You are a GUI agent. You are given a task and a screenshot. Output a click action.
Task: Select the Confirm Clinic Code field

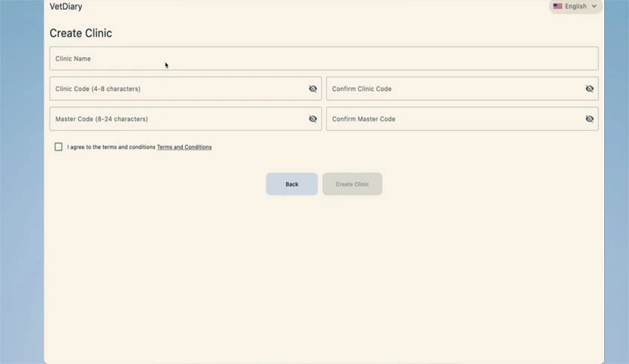pos(462,89)
